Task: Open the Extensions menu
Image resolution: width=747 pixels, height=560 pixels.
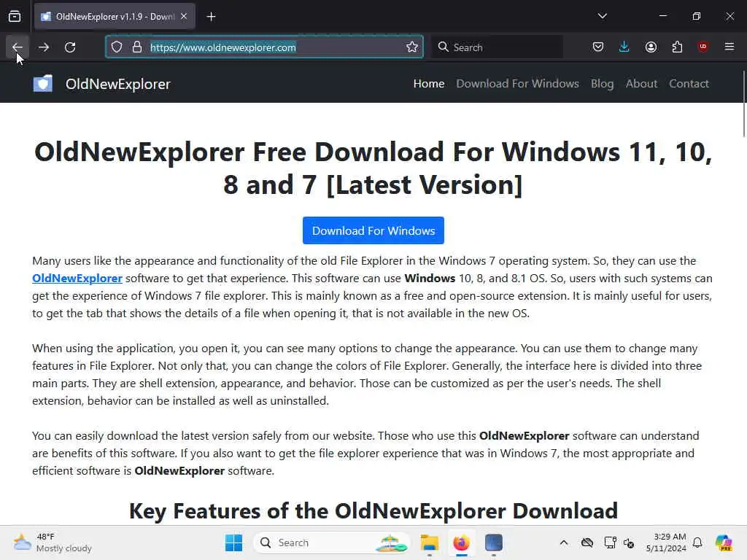Action: tap(677, 47)
